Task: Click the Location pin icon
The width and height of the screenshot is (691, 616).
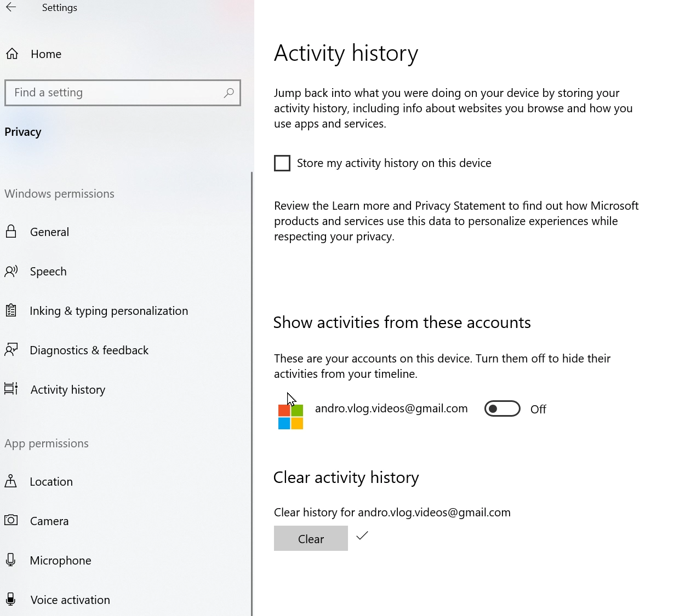Action: [x=11, y=481]
